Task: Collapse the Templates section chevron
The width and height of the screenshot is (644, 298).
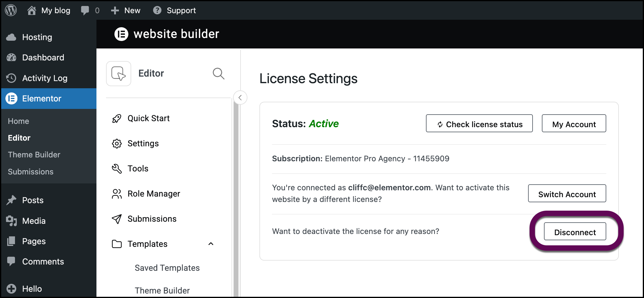Action: point(211,244)
